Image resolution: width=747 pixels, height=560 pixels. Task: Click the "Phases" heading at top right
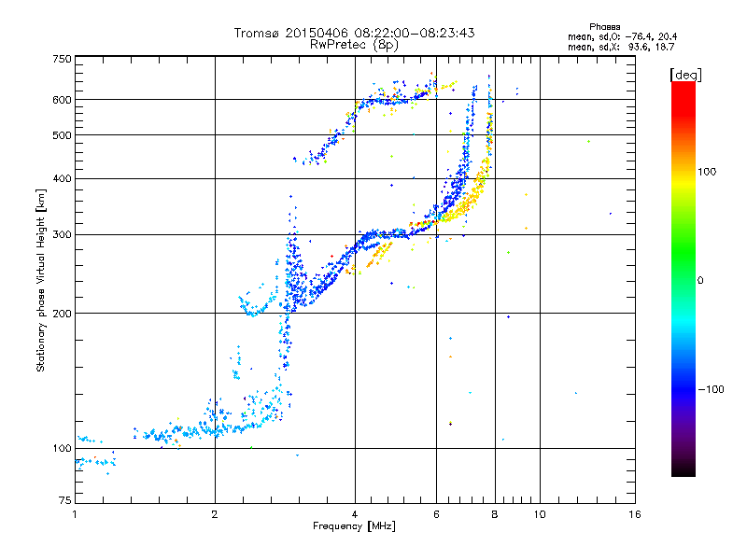pyautogui.click(x=604, y=27)
